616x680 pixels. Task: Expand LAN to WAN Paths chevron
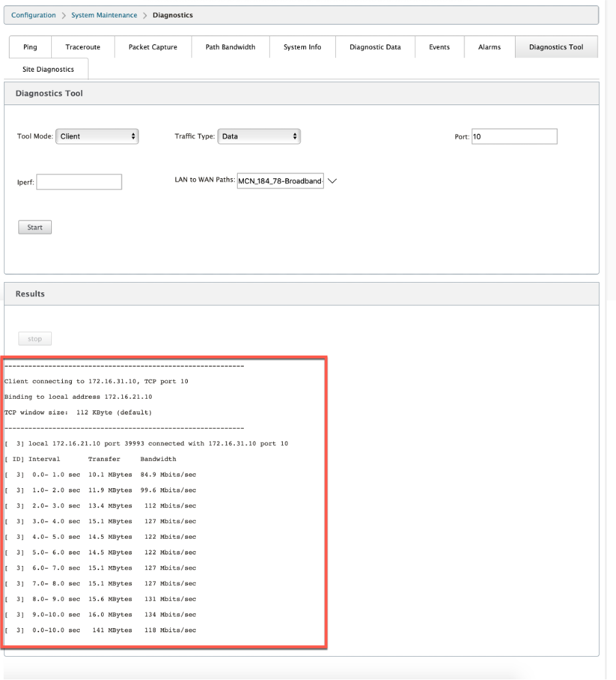click(x=333, y=181)
